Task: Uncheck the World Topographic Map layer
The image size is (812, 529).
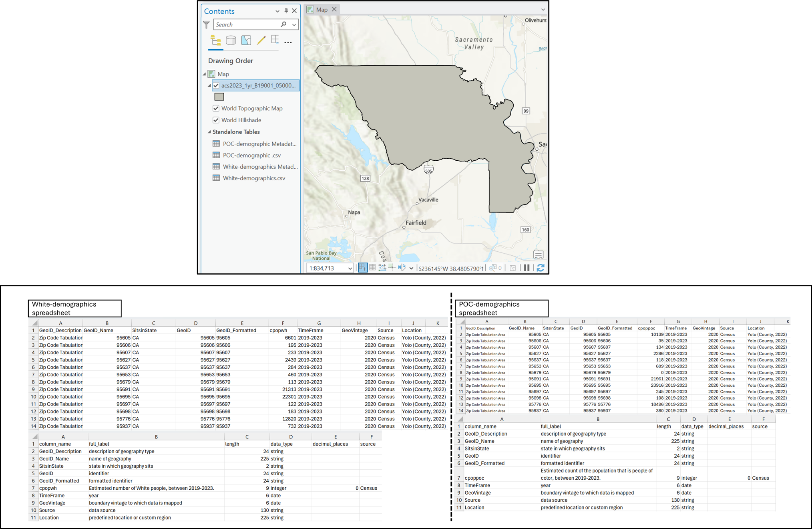Action: point(216,108)
